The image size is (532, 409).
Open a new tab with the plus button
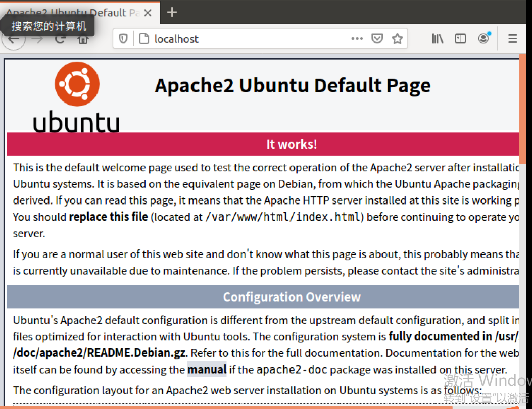tap(172, 12)
